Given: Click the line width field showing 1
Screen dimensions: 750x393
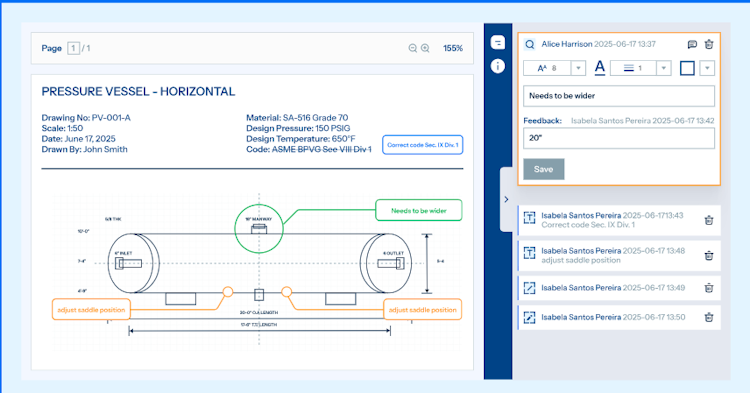Looking at the screenshot, I should (633, 68).
